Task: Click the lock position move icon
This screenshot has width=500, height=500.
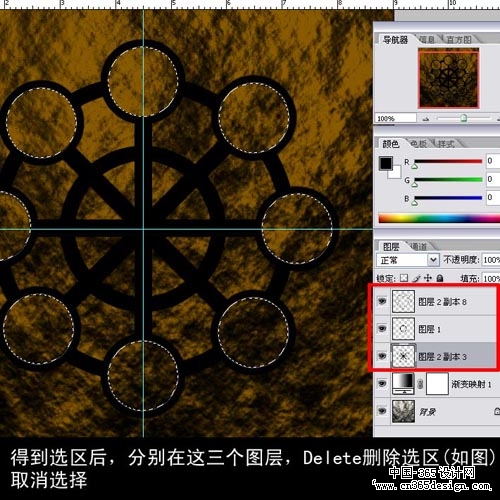Action: click(x=428, y=278)
